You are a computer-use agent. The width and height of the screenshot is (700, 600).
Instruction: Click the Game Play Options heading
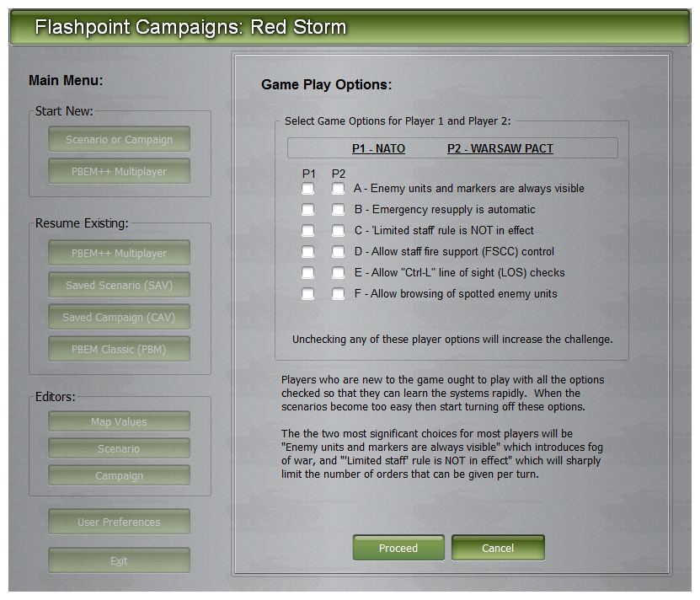[x=326, y=84]
